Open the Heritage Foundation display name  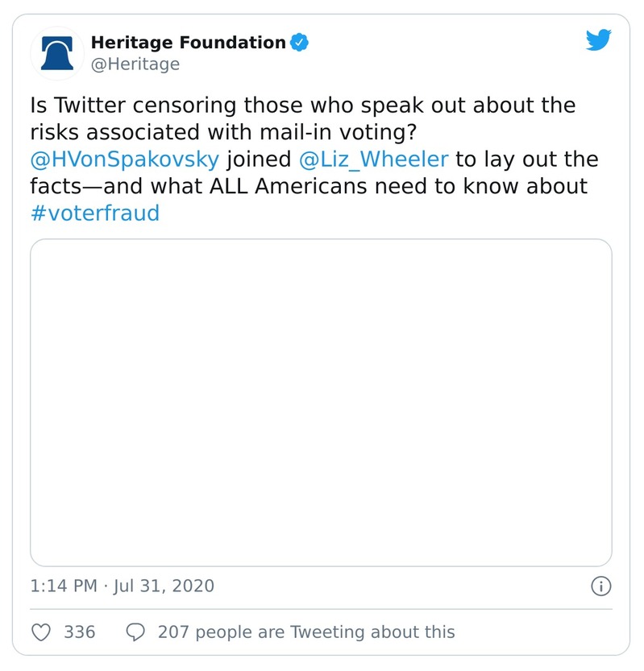point(188,43)
